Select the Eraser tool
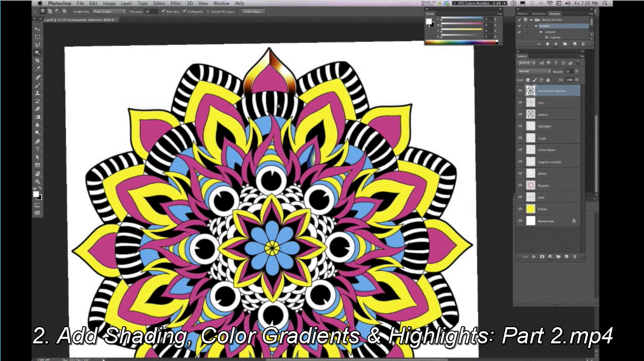The image size is (644, 361). pyautogui.click(x=37, y=109)
